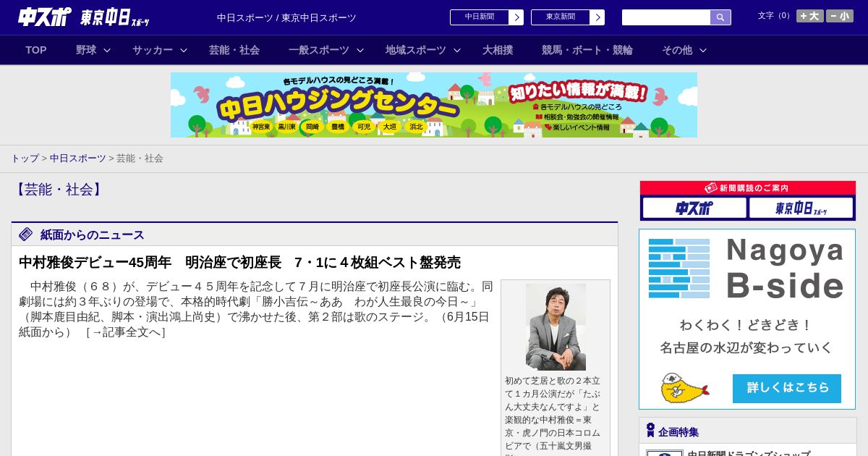Expand the その他 dropdown chevron
This screenshot has height=456, width=868.
point(703,50)
